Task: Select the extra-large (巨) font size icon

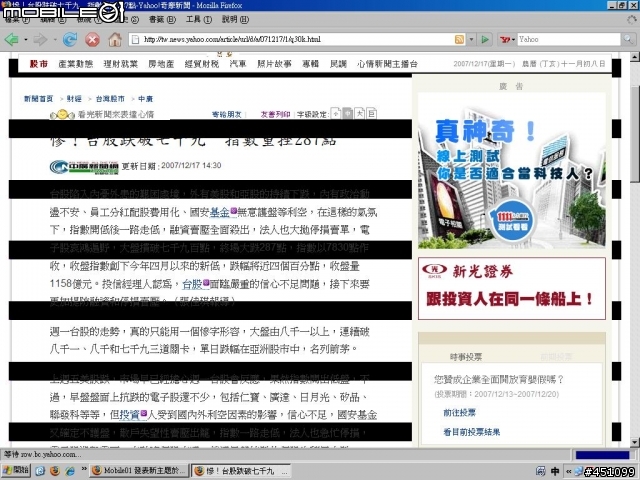Action: point(371,113)
